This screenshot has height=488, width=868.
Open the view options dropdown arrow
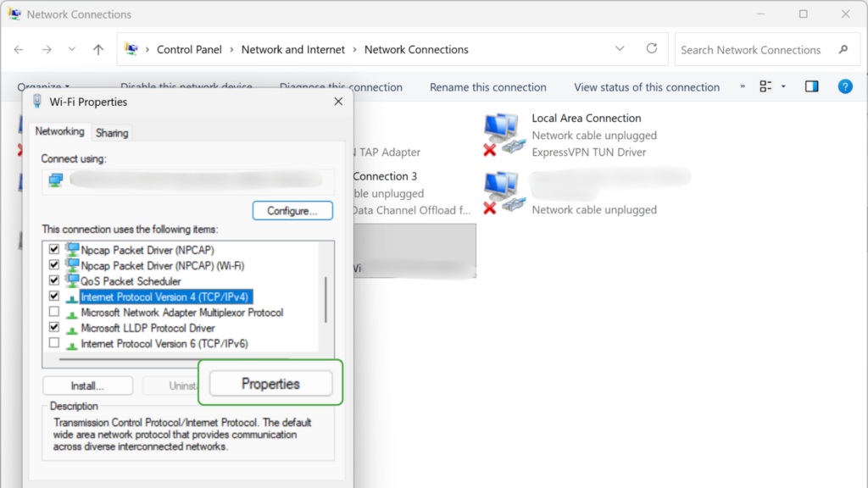point(783,86)
